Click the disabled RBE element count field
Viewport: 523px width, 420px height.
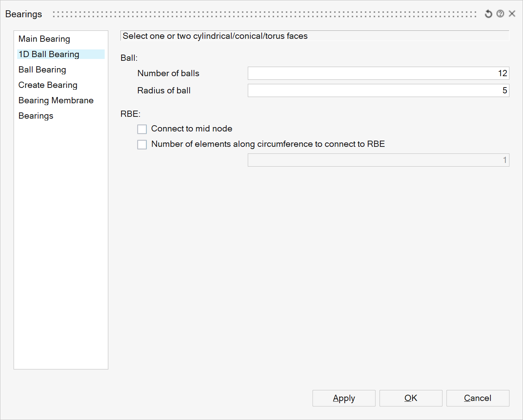(x=378, y=160)
